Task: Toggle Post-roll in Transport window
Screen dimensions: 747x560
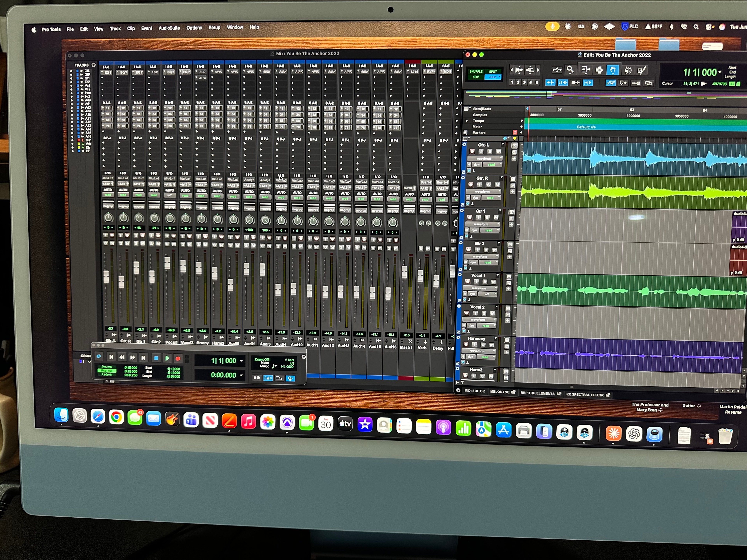Action: tap(107, 371)
